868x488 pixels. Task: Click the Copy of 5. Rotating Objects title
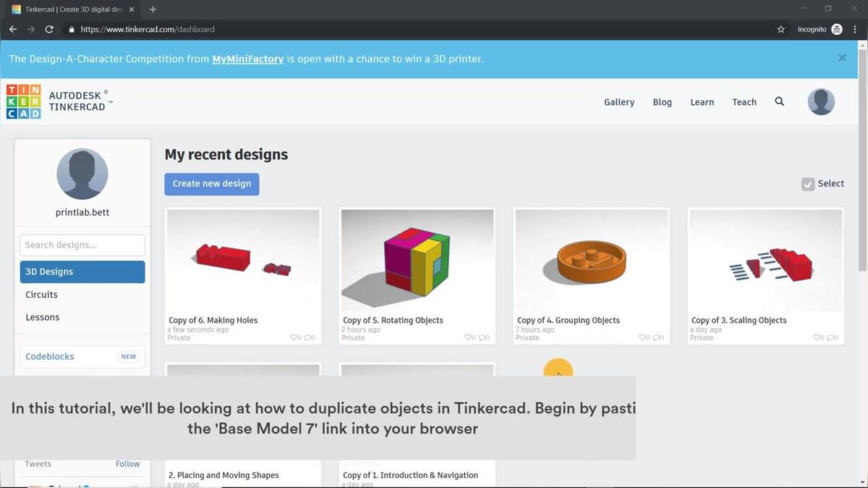[393, 320]
